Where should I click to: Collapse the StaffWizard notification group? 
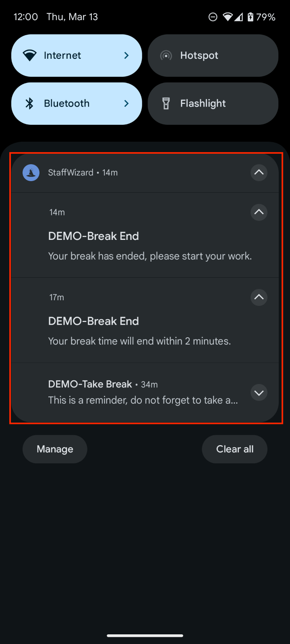pyautogui.click(x=259, y=173)
